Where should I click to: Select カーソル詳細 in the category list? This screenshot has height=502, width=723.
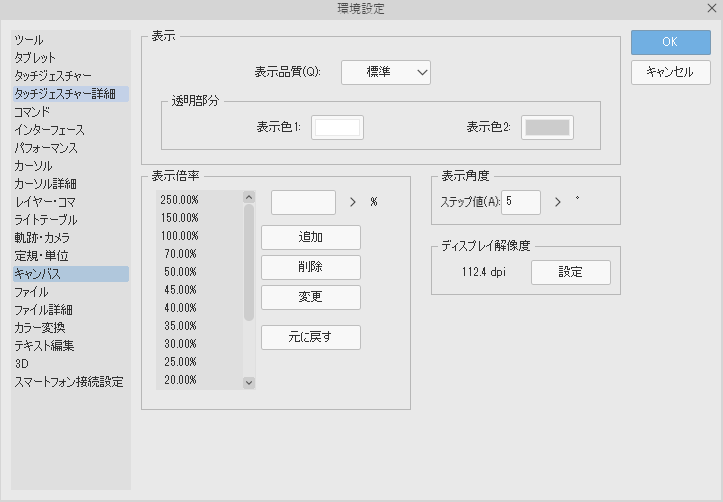(x=71, y=184)
